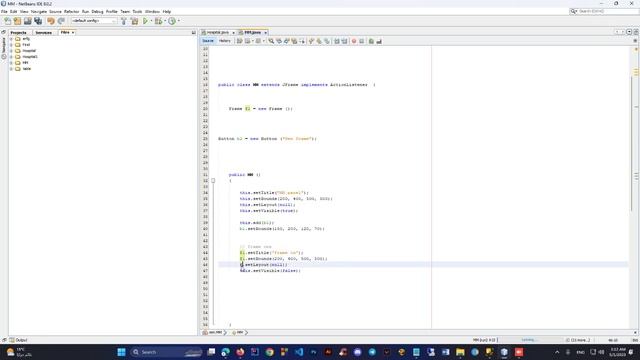Open the Debug Project dropdown arrow
The height and width of the screenshot is (360, 640).
click(x=165, y=21)
